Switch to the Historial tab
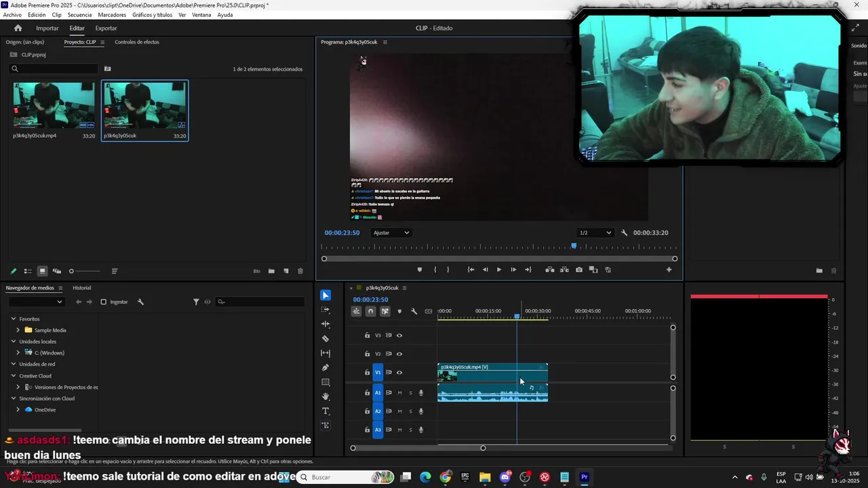This screenshot has width=868, height=488. 82,288
